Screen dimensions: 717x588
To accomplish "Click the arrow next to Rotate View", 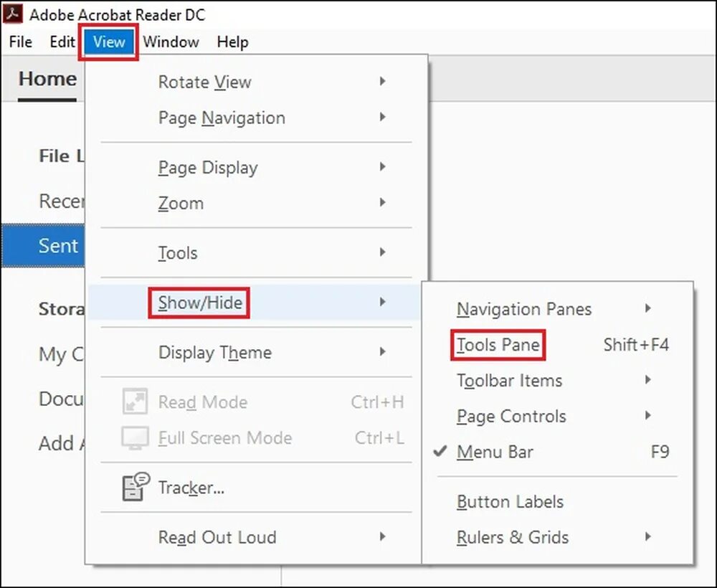I will coord(383,81).
